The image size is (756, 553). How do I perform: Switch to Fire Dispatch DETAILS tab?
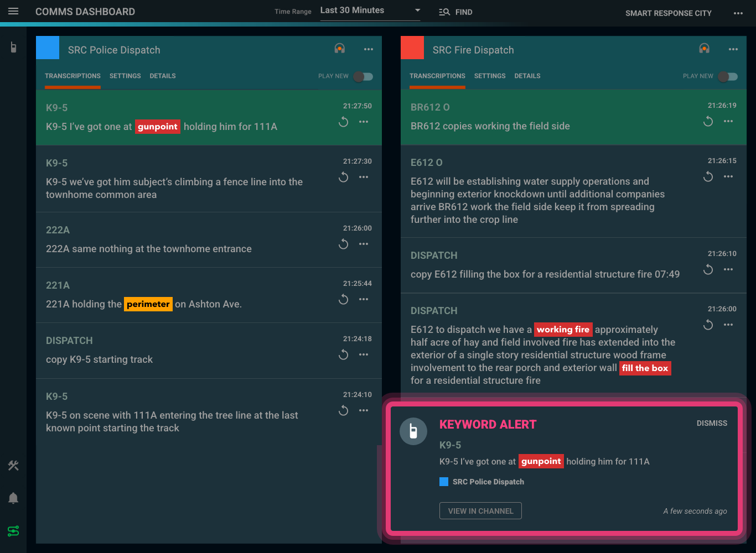pyautogui.click(x=527, y=76)
